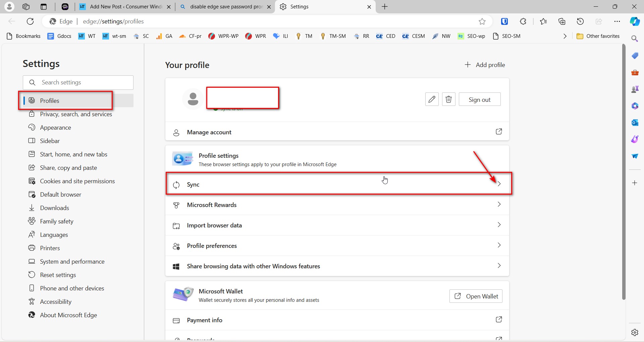Expand Microsoft Rewards chevron

click(499, 204)
